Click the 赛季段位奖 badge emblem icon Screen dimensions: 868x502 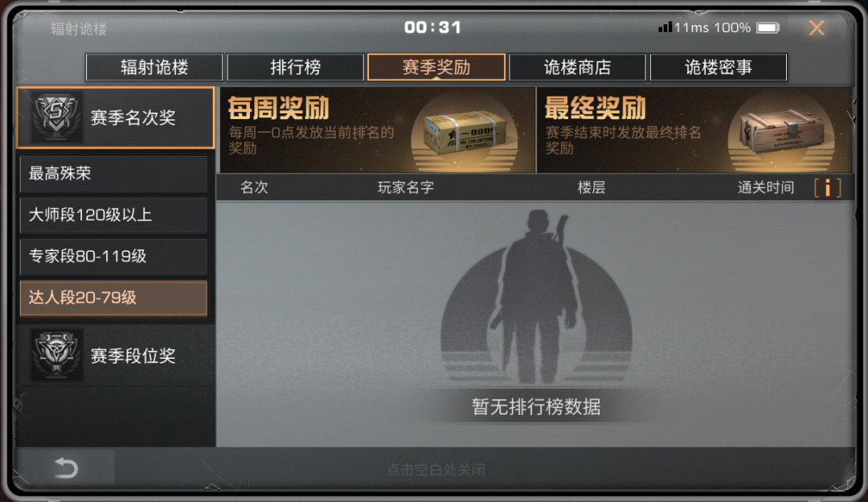(x=56, y=355)
